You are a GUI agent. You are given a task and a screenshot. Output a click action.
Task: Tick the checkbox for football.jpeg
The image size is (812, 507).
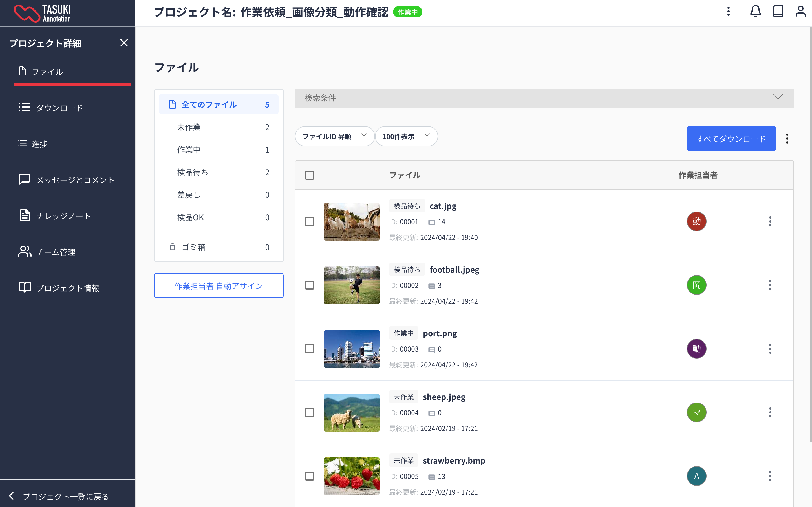pos(309,285)
